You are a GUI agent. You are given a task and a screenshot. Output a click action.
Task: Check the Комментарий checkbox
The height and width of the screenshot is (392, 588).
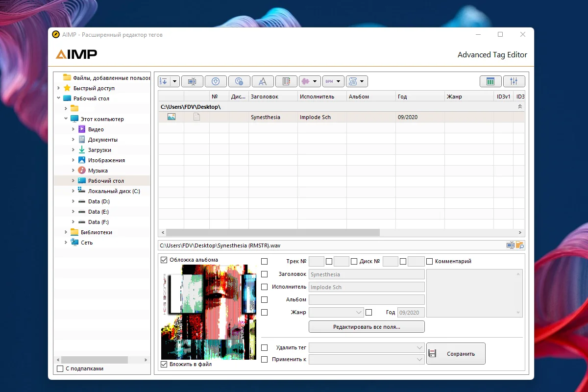coord(430,261)
